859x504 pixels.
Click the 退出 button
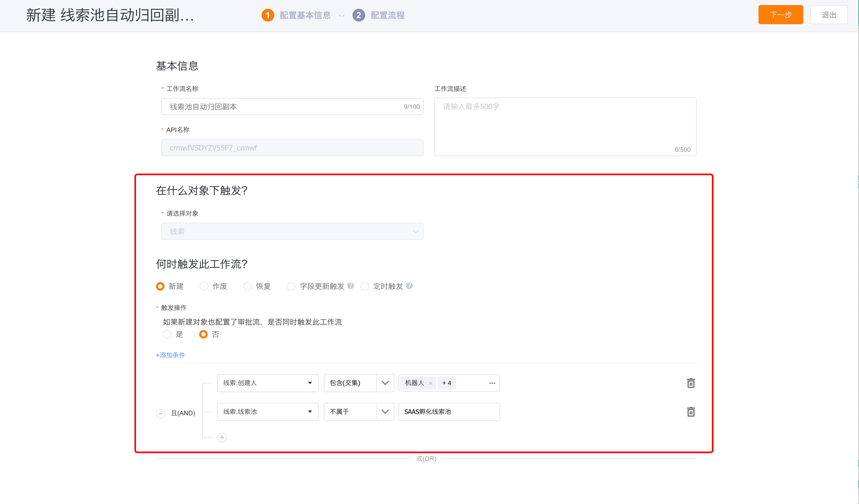(x=829, y=15)
